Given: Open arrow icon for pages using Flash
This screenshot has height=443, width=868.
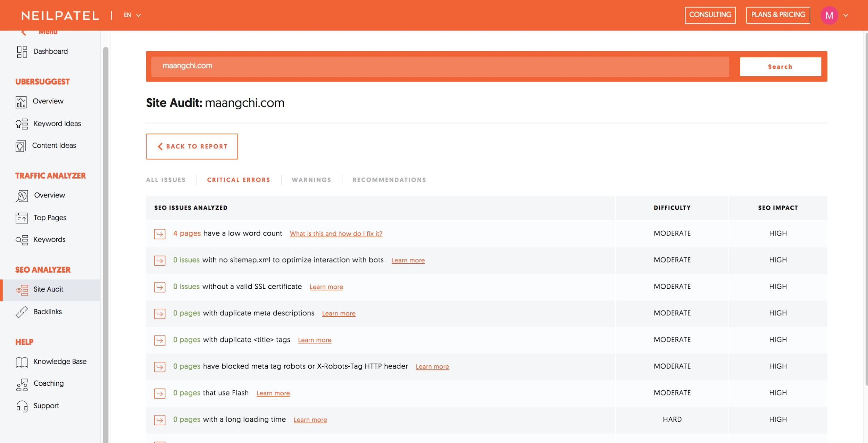Looking at the screenshot, I should (160, 393).
